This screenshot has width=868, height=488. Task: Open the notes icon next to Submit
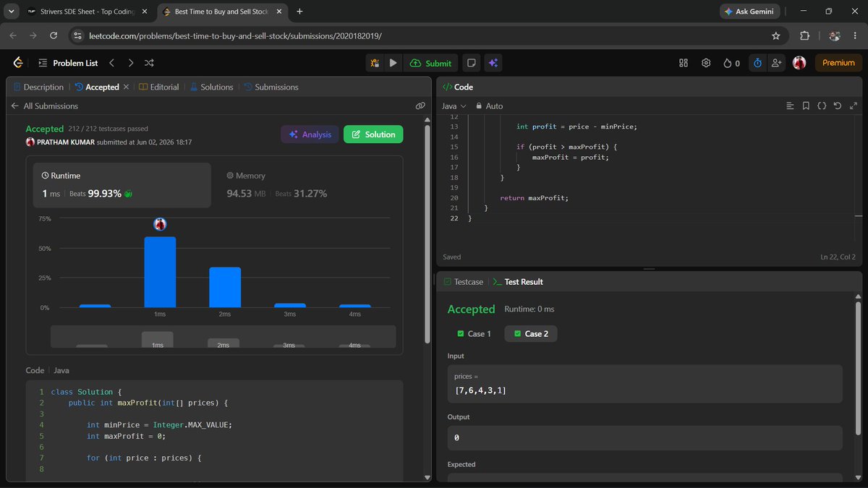pos(472,63)
